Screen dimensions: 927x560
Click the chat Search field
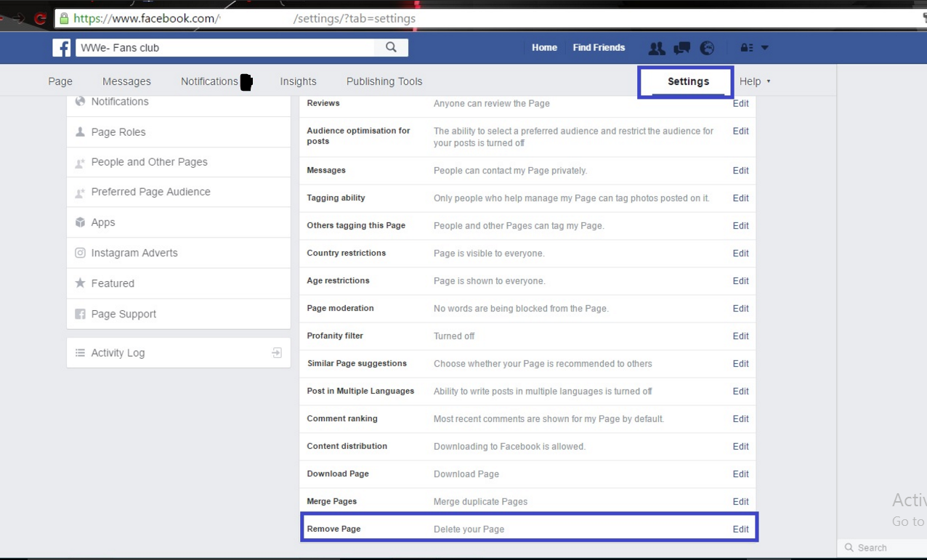click(x=882, y=548)
